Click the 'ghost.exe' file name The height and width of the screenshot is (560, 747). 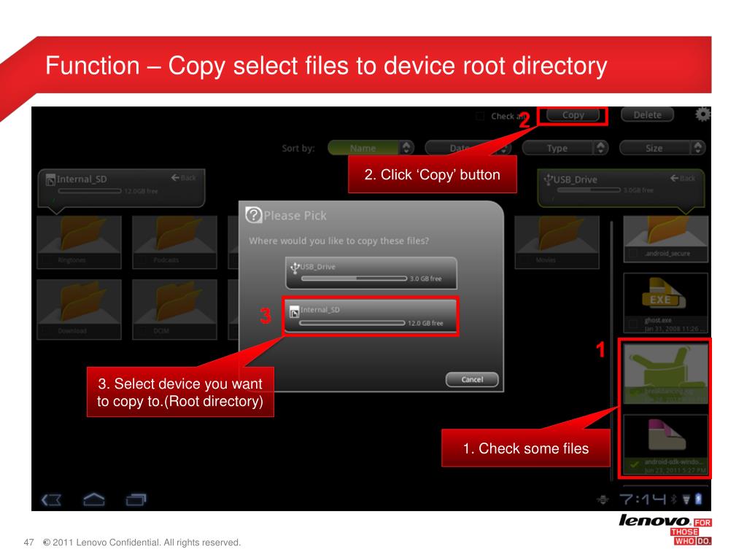[659, 321]
